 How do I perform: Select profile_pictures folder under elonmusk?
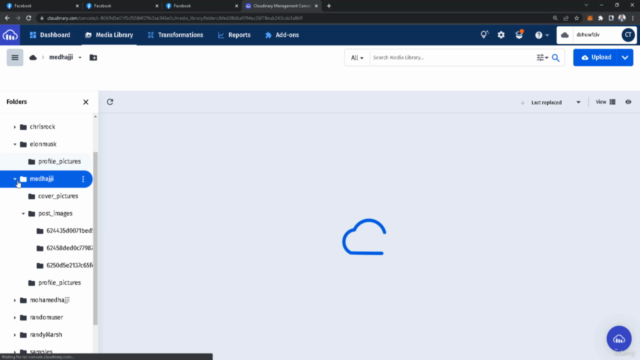(x=60, y=162)
